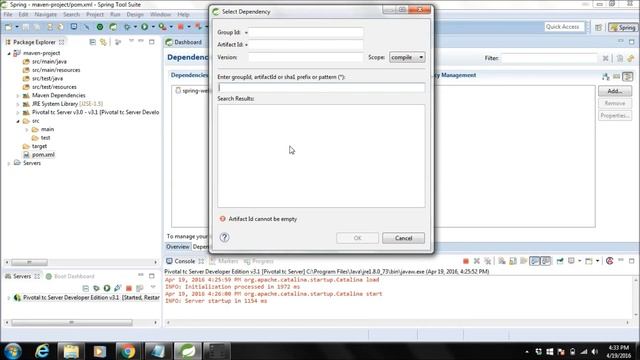Open the Scope compile dropdown

[x=407, y=57]
